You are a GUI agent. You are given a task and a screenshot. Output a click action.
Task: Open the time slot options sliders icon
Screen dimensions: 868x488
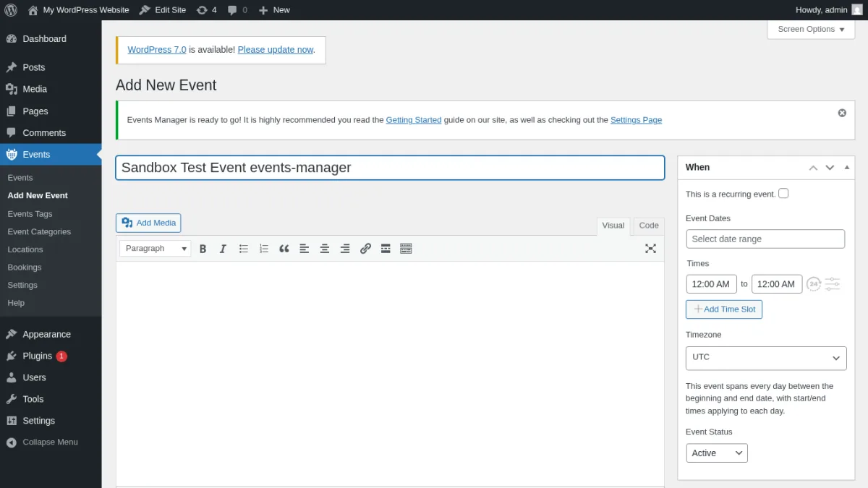(833, 284)
